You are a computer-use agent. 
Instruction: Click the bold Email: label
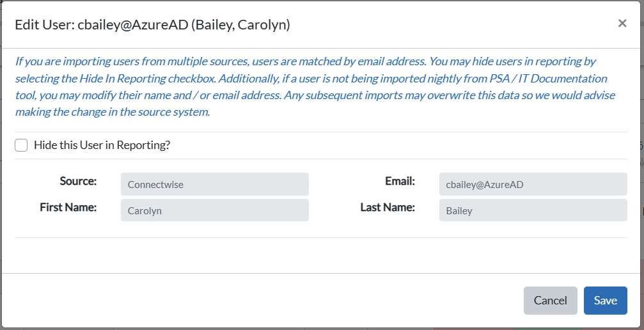(400, 181)
